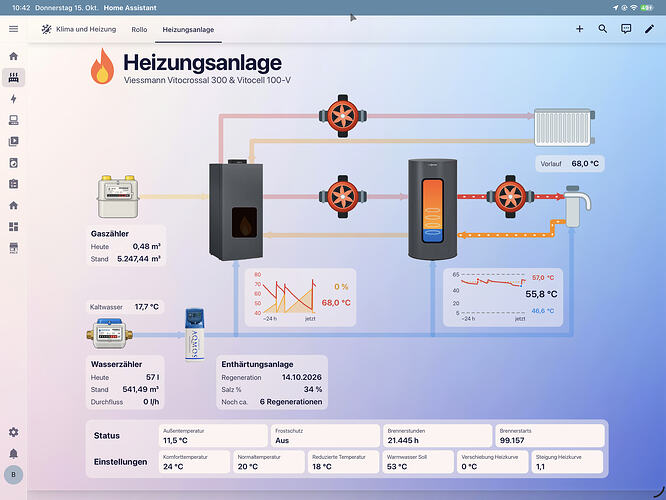666x500 pixels.
Task: Open Komforttemperatur 24 °C setting
Action: point(194,462)
